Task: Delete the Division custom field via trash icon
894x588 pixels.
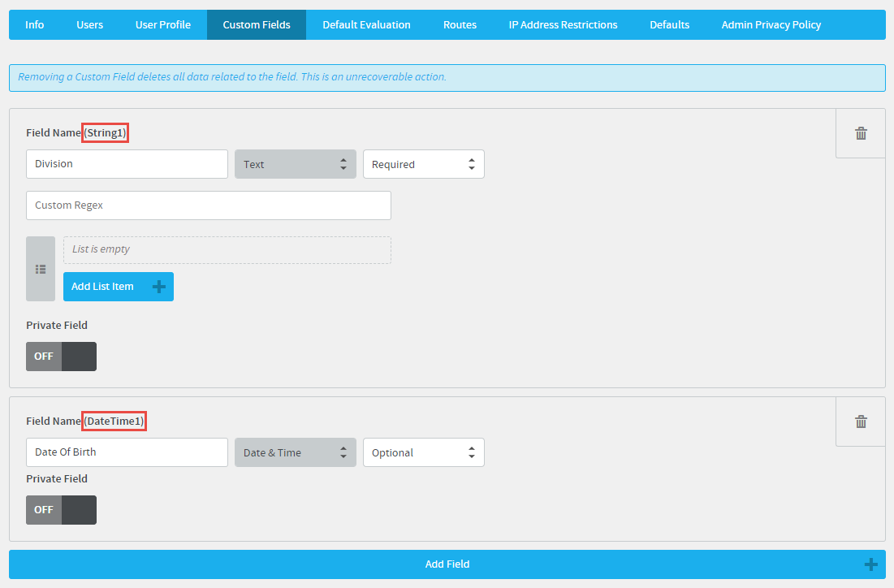Action: [861, 133]
